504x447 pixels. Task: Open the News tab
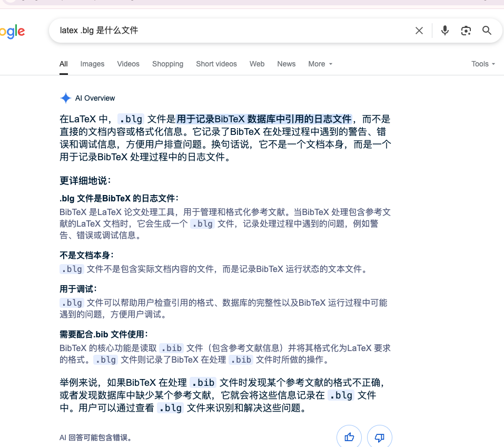(x=286, y=64)
